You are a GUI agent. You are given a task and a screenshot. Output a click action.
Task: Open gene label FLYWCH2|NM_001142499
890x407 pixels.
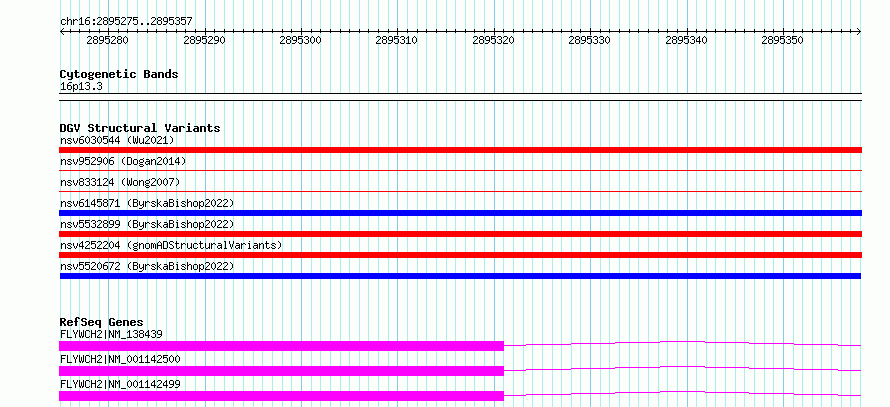pyautogui.click(x=120, y=384)
